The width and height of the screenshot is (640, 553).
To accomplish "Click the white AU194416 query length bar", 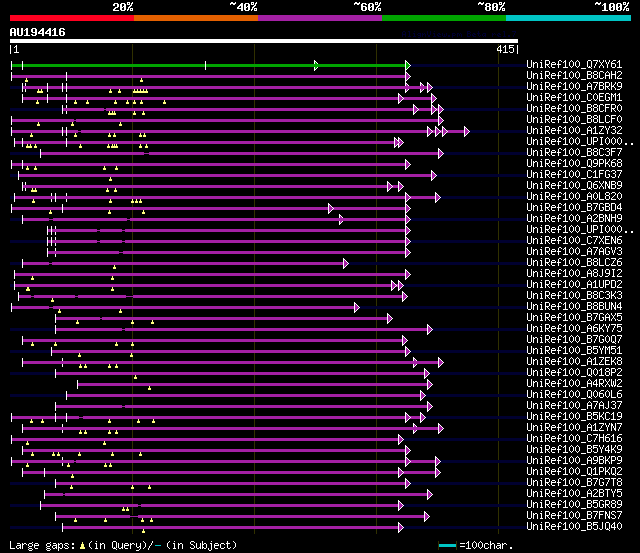I will (x=264, y=41).
